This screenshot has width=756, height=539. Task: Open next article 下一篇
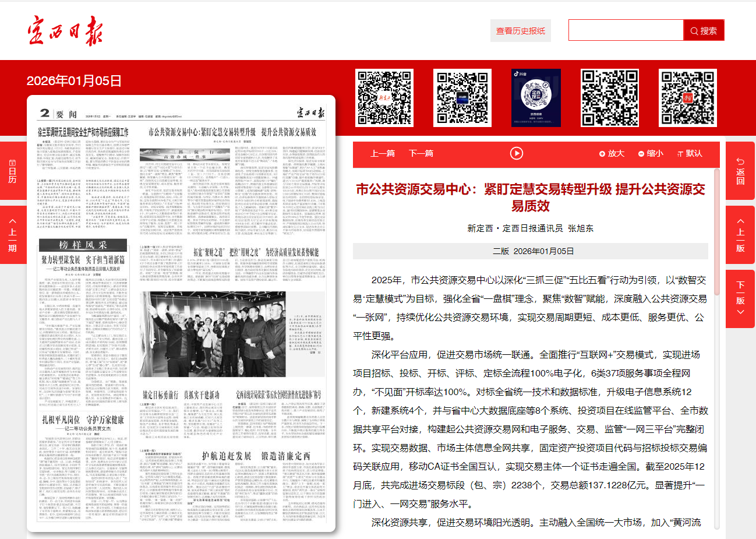pyautogui.click(x=421, y=154)
